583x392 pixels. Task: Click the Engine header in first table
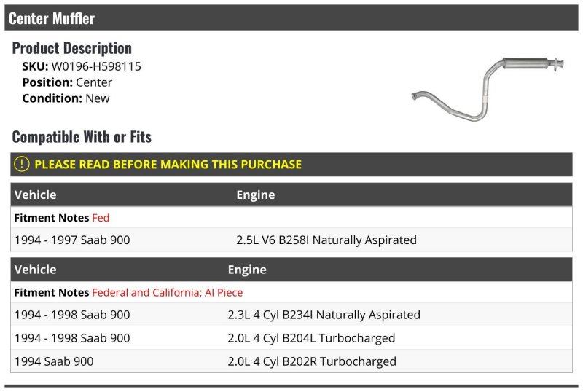click(256, 195)
